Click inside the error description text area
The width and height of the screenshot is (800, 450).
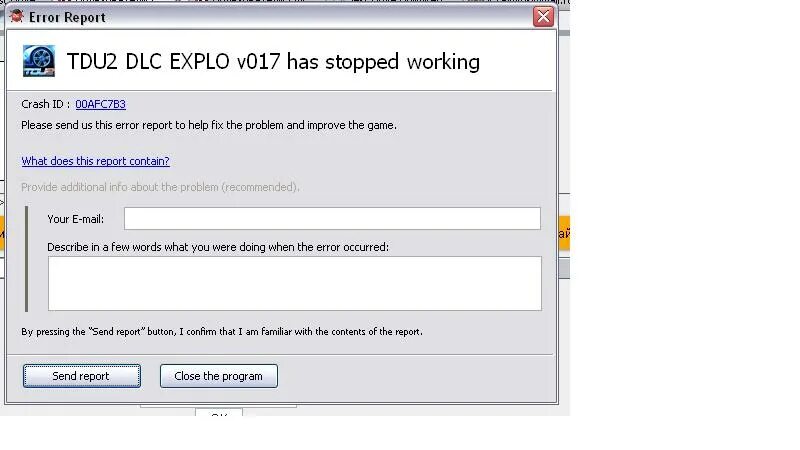click(x=295, y=284)
